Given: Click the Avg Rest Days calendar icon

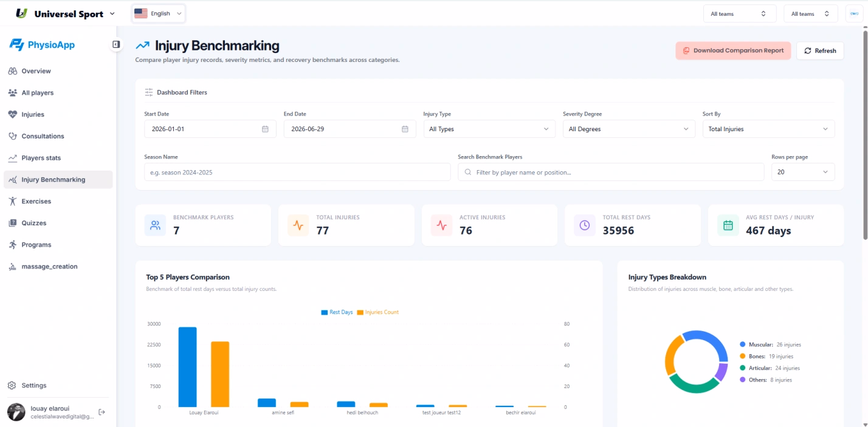Looking at the screenshot, I should point(728,225).
